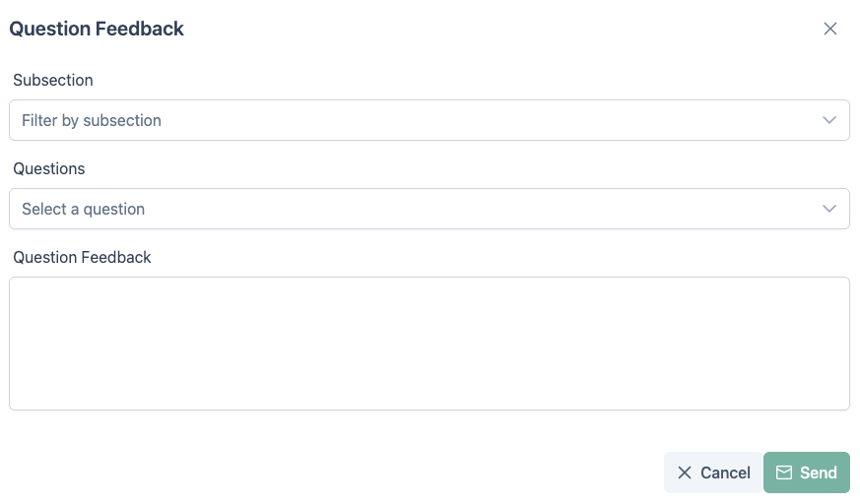
Task: Click the Subsection field label
Action: [53, 80]
